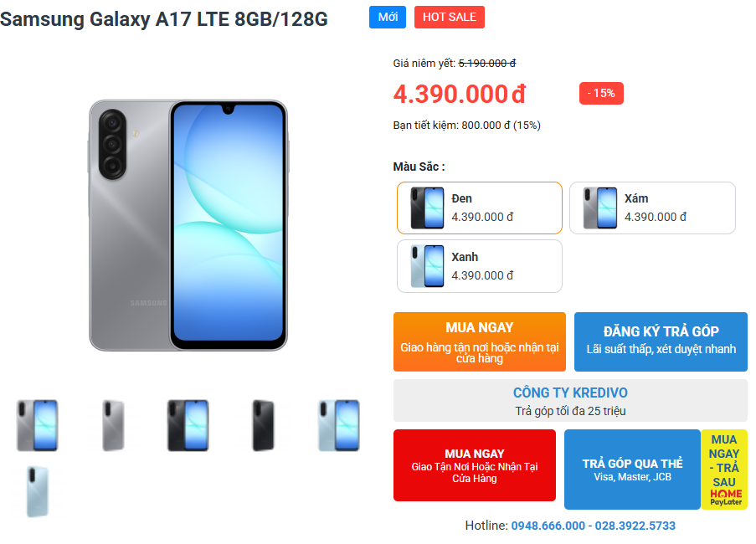
Task: Choose TRẢ GÓP QUA THẺ option
Action: 632,470
